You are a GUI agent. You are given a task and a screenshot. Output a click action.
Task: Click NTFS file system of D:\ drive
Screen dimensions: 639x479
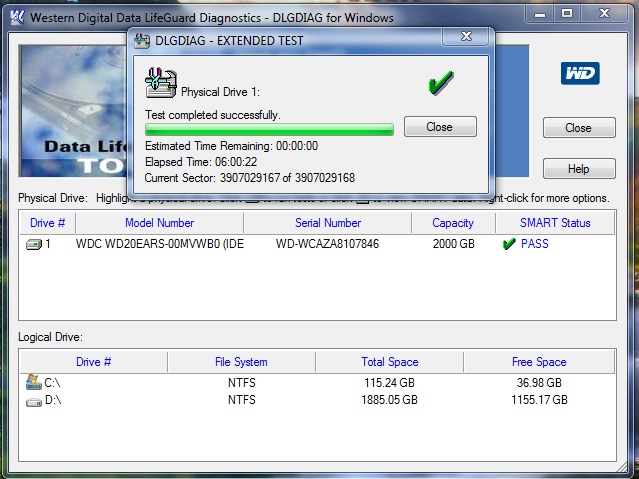coord(242,400)
